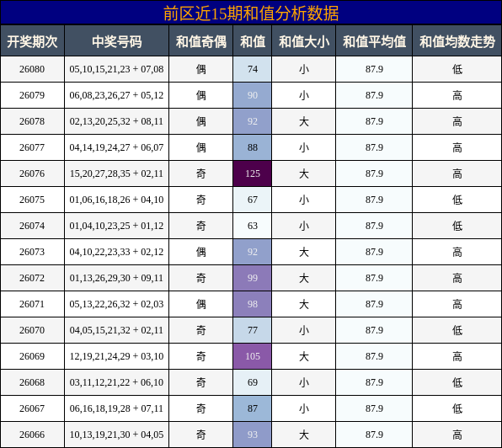The image size is (502, 448).
Task: Click the 开奖期次 column header
Action: pyautogui.click(x=32, y=41)
